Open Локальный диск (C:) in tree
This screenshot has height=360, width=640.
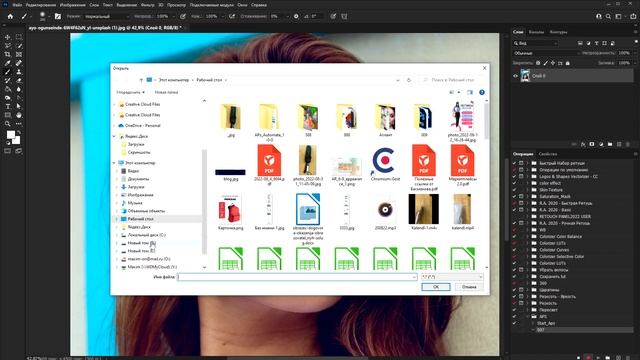147,235
